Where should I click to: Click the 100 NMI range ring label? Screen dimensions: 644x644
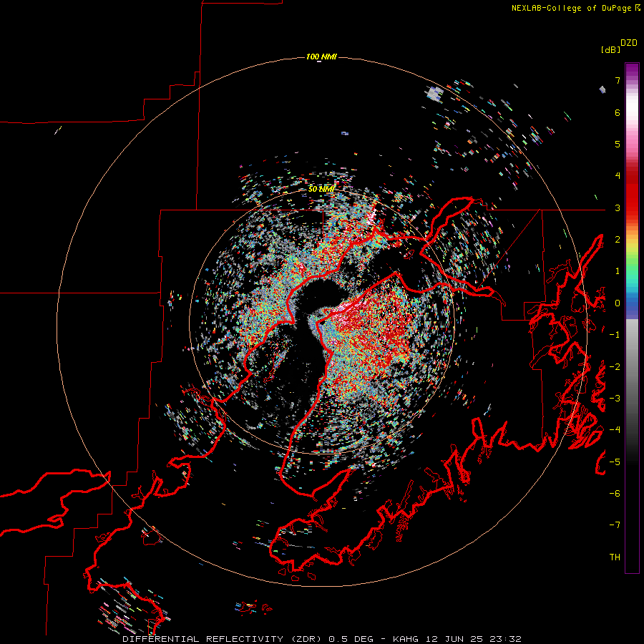(x=321, y=57)
